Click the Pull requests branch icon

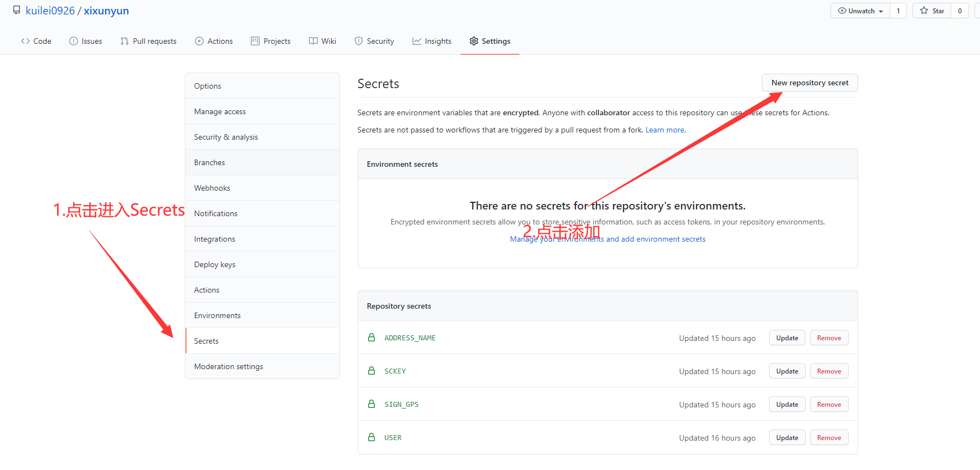125,41
